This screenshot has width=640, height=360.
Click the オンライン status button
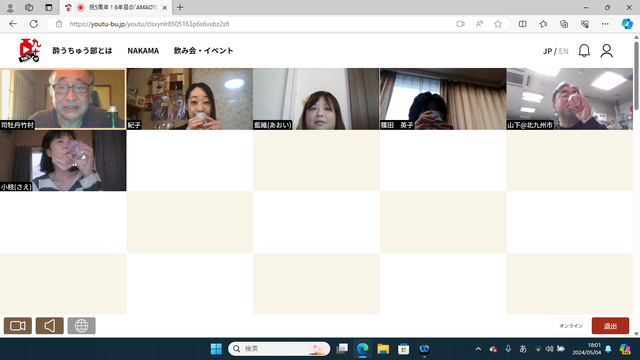pos(571,326)
